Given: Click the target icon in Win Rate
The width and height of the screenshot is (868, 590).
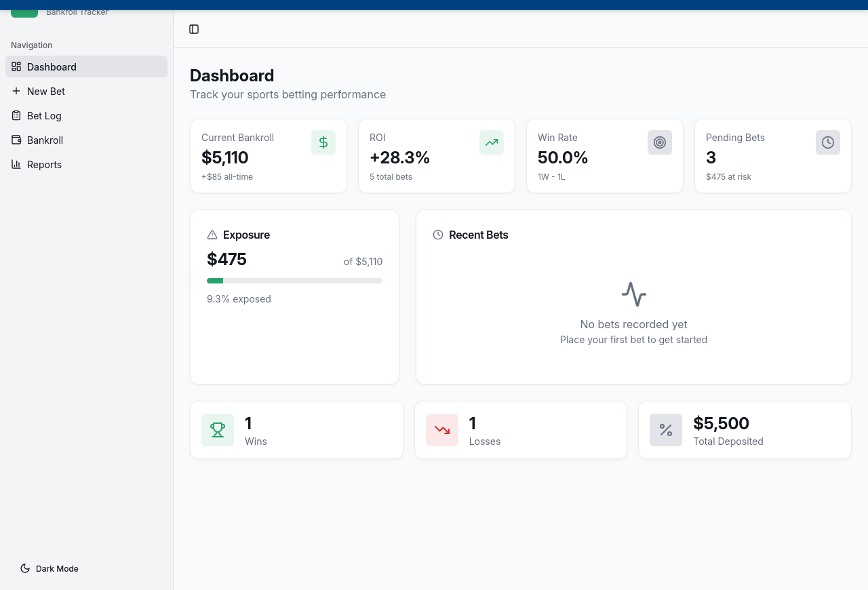Looking at the screenshot, I should tap(660, 142).
